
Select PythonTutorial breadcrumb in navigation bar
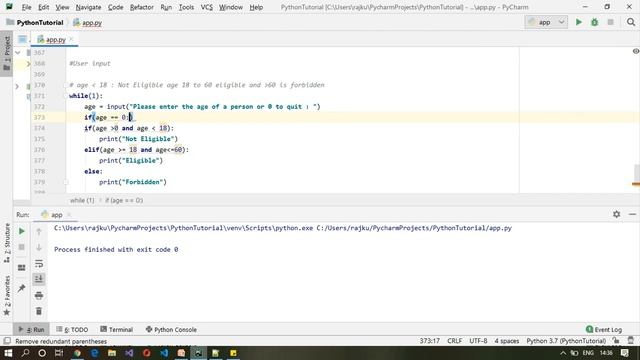[x=35, y=22]
